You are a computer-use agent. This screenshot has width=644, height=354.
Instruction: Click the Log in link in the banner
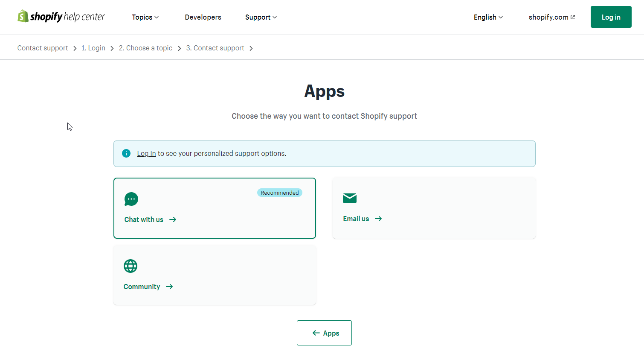(x=146, y=153)
